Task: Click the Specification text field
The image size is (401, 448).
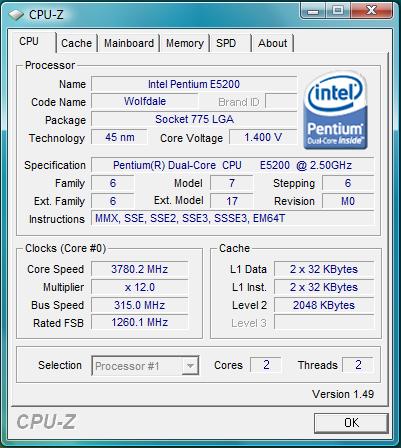Action: coord(232,165)
